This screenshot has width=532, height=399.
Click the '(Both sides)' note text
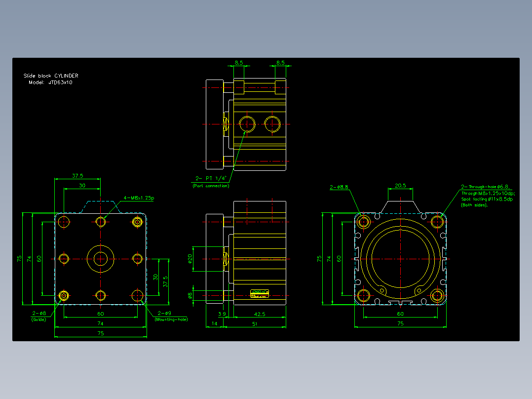tap(474, 205)
